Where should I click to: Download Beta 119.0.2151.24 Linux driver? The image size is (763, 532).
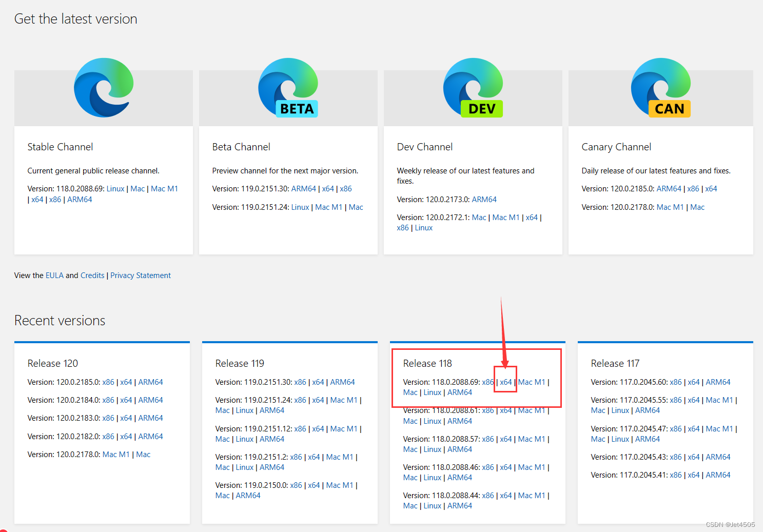pyautogui.click(x=300, y=207)
